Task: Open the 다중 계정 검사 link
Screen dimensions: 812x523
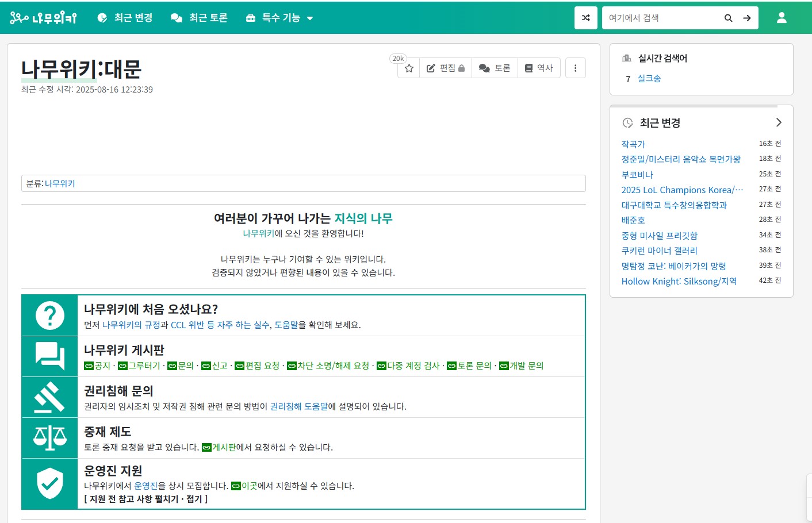Action: point(408,366)
